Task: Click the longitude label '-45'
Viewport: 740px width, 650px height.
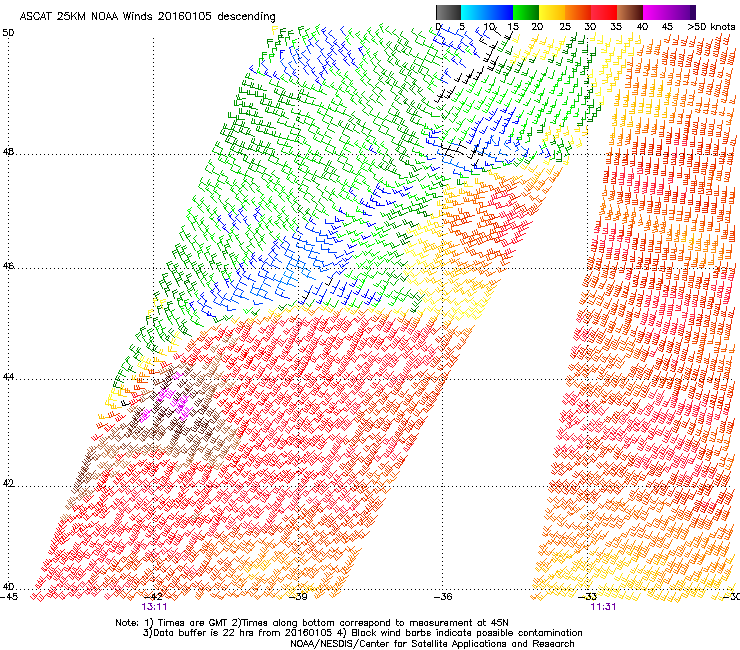Action: 9,597
